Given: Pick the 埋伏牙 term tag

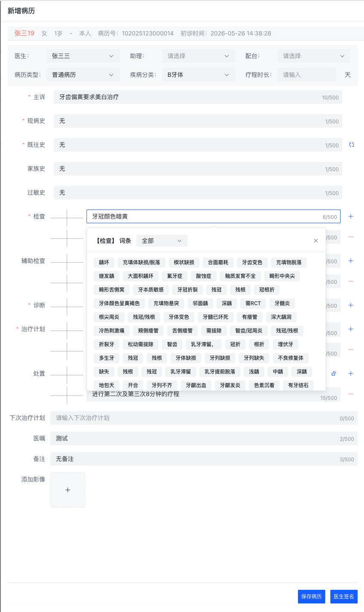Looking at the screenshot, I should (x=286, y=344).
